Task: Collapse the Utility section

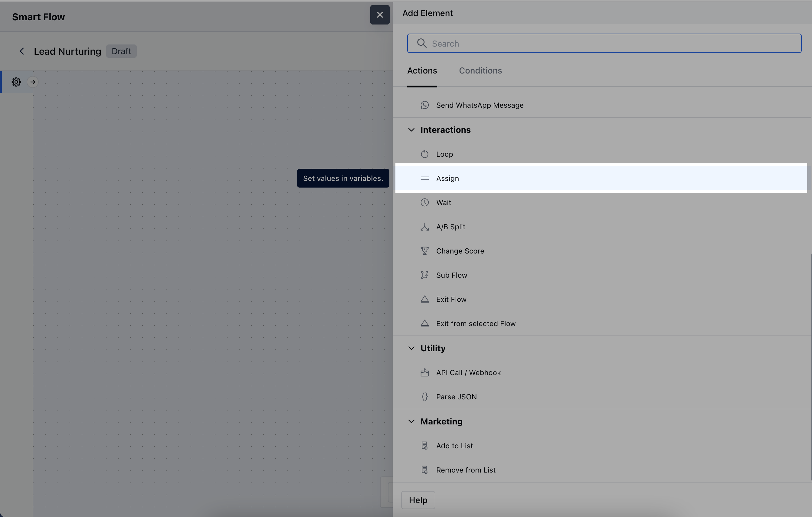Action: click(411, 348)
